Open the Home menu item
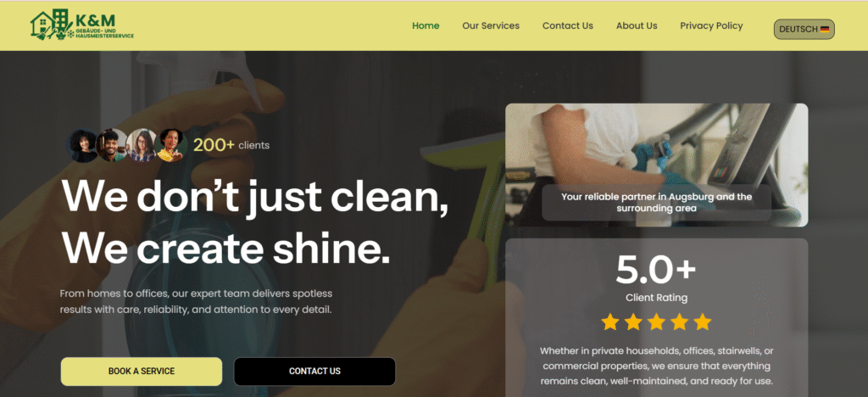 click(x=426, y=25)
